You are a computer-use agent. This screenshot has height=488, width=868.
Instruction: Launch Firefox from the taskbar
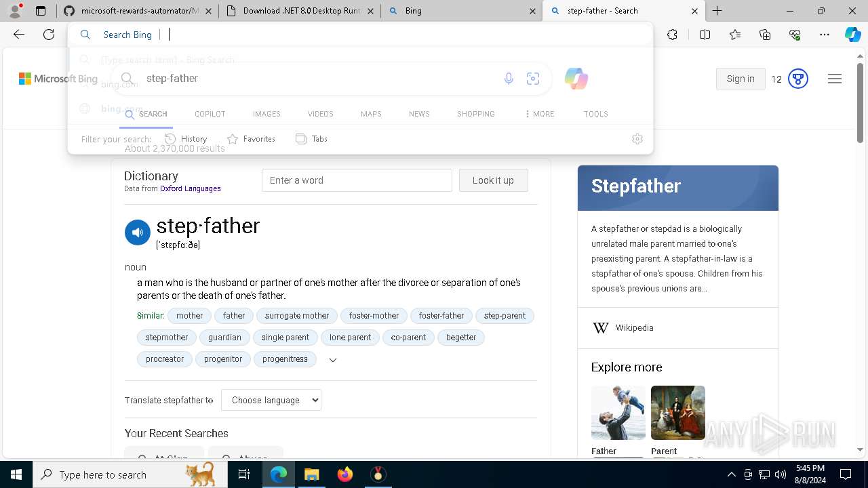(345, 474)
